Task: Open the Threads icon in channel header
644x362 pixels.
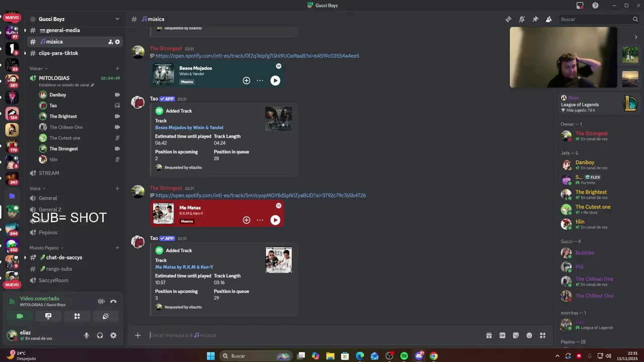Action: click(509, 19)
